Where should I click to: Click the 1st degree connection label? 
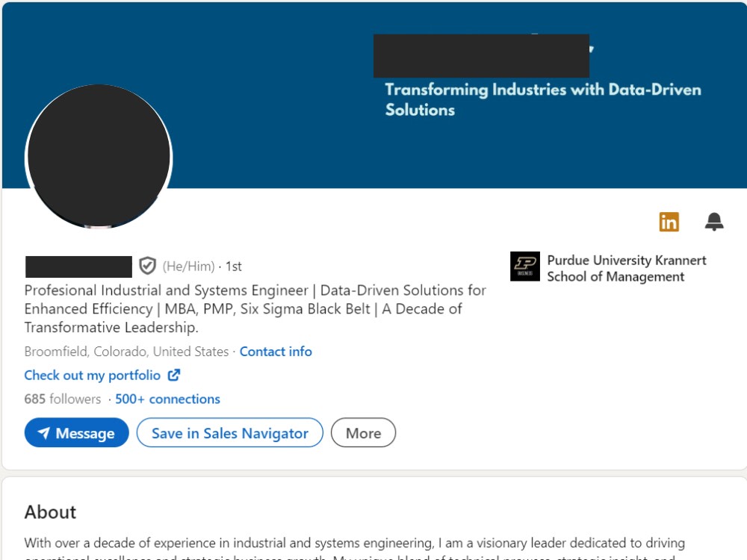coord(233,267)
